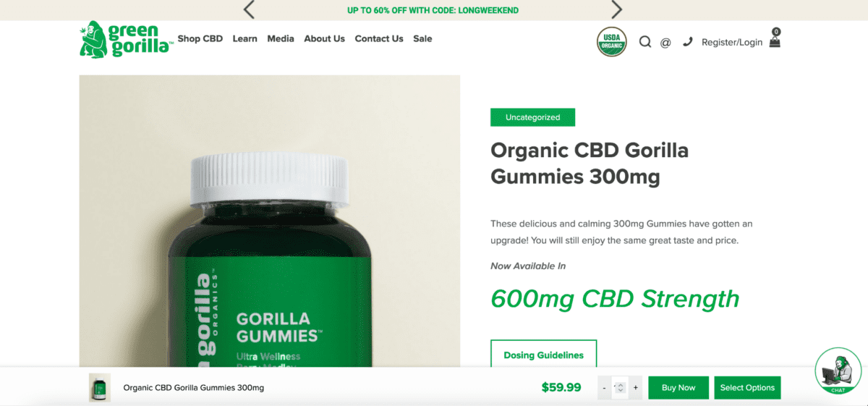868x406 pixels.
Task: Open the Learn menu
Action: pos(244,39)
